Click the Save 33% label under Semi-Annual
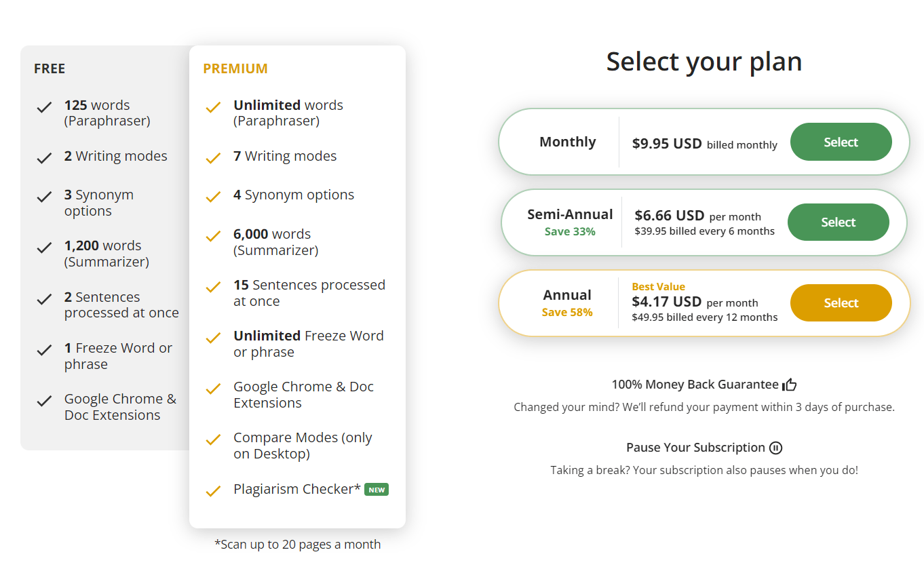Screen dimensions: 924x567 [x=571, y=230]
